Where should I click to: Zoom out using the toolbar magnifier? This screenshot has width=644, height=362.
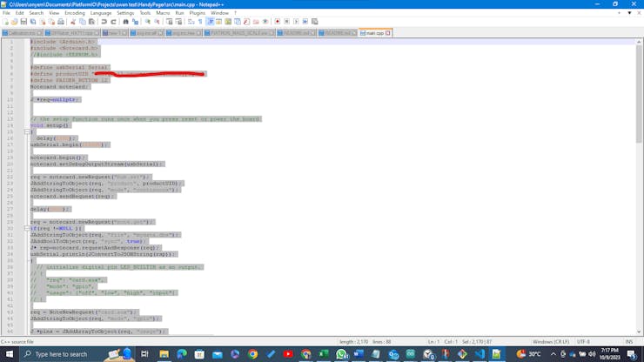click(x=157, y=22)
